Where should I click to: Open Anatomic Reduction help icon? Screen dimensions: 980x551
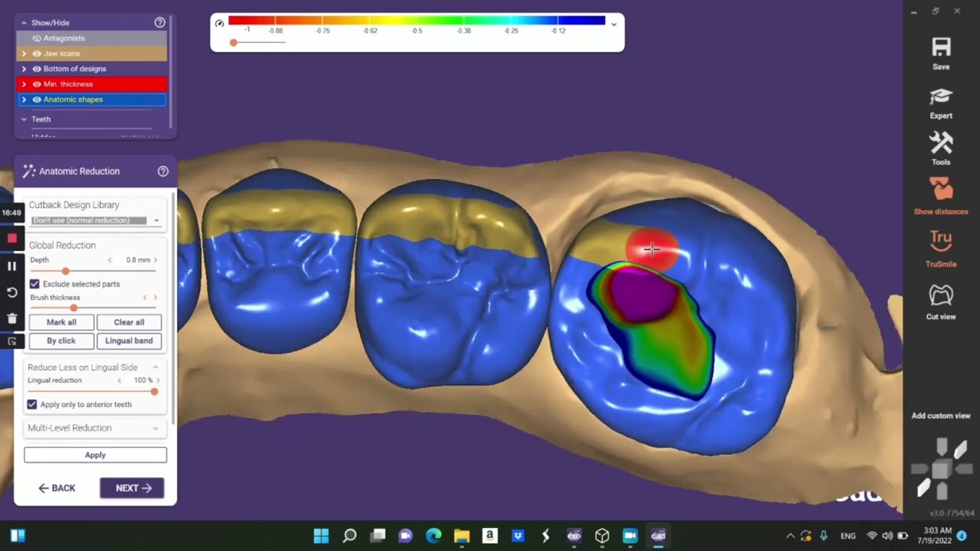[162, 171]
